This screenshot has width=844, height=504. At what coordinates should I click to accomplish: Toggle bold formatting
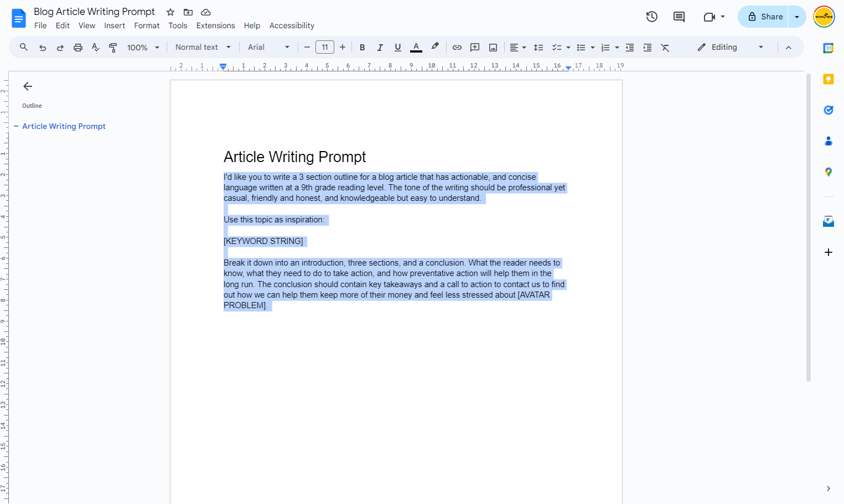(363, 48)
